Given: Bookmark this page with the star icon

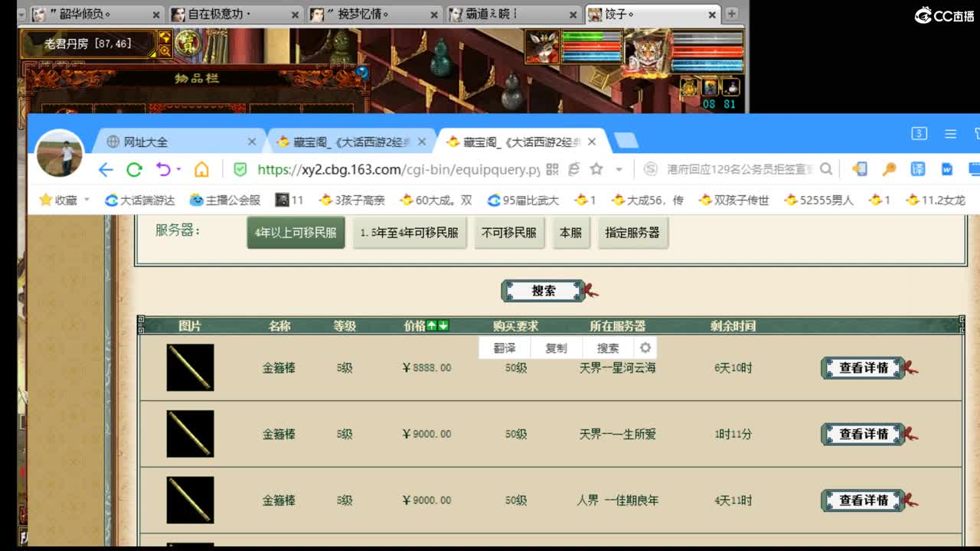Looking at the screenshot, I should tap(596, 169).
